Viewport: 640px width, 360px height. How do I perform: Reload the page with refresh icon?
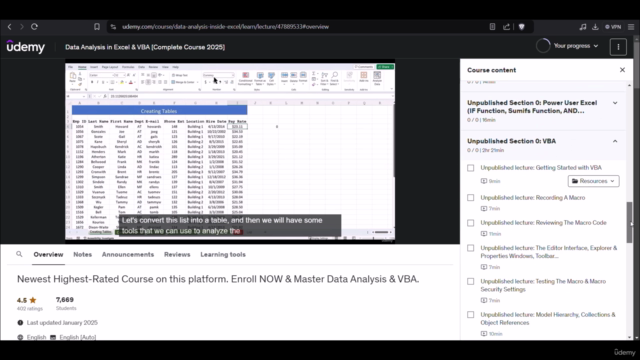tap(35, 27)
